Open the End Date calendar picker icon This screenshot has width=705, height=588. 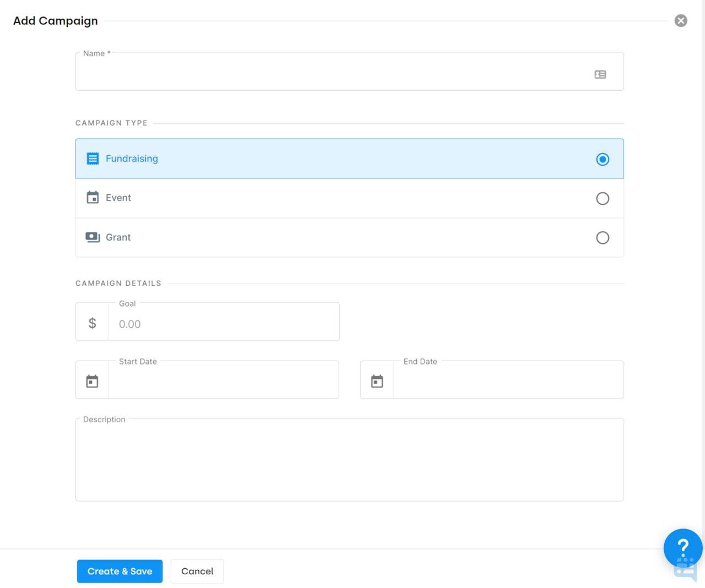377,380
